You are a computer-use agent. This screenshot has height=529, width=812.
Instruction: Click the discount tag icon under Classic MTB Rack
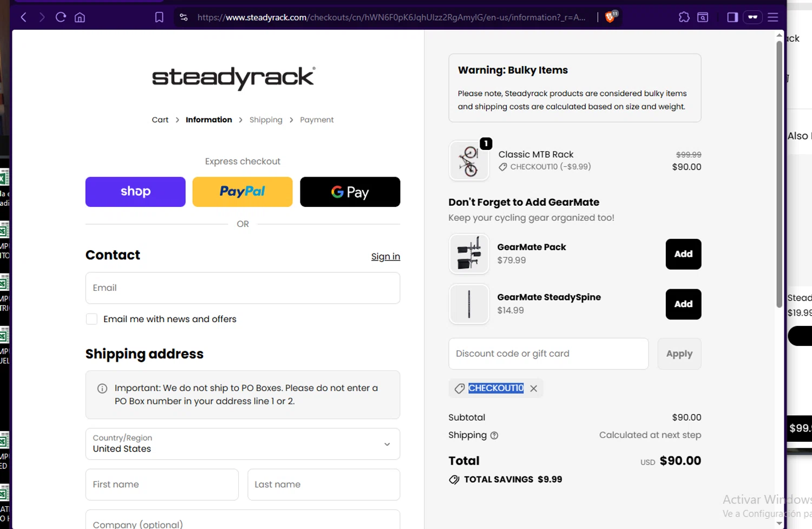[503, 167]
